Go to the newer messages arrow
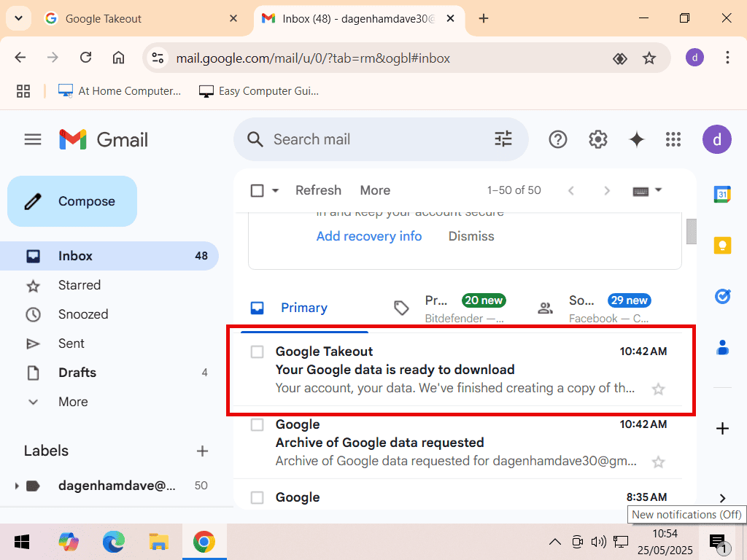This screenshot has width=747, height=560. pos(570,191)
